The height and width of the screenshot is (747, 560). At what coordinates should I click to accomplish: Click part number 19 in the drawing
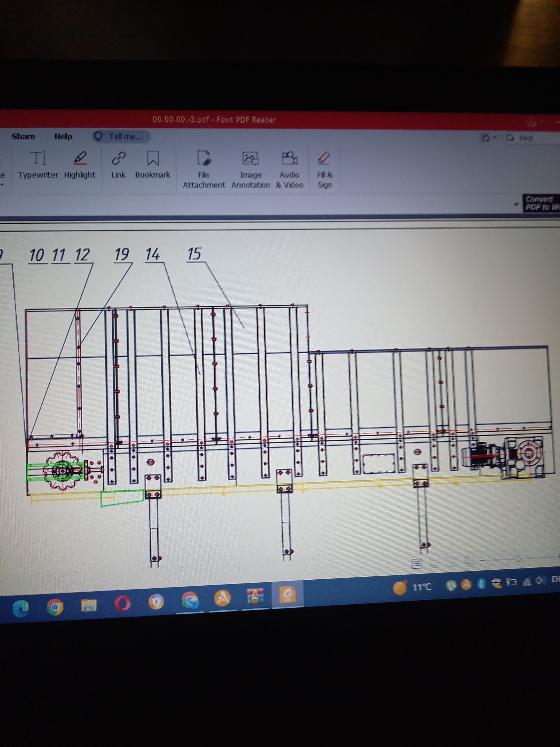point(122,254)
